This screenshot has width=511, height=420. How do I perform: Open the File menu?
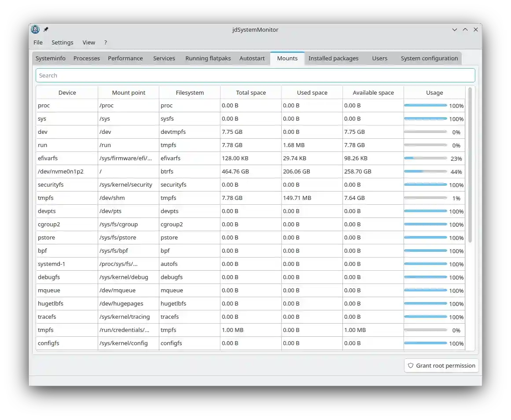click(x=38, y=42)
